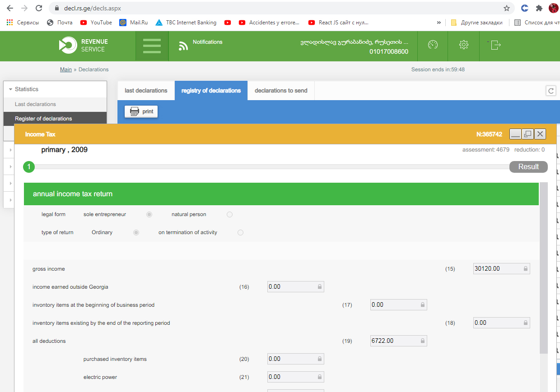This screenshot has width=560, height=392.
Task: Click the gross income input field
Action: 498,269
